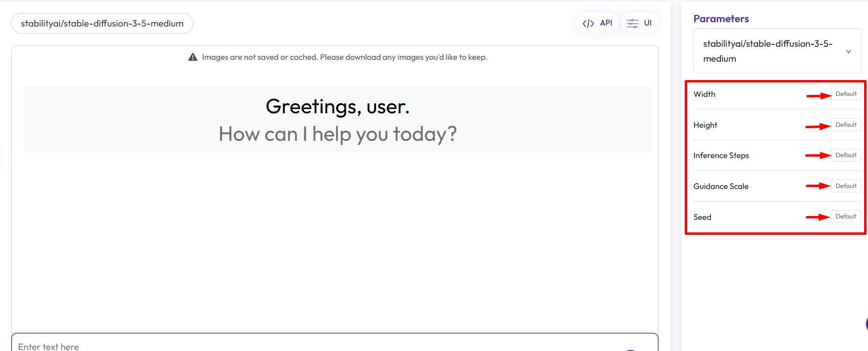868x351 pixels.
Task: Select the Guidance Scale parameter label
Action: pyautogui.click(x=721, y=187)
